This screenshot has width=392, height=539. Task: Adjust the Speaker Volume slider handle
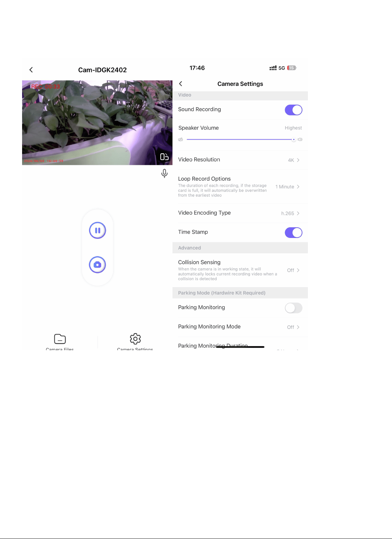point(294,140)
